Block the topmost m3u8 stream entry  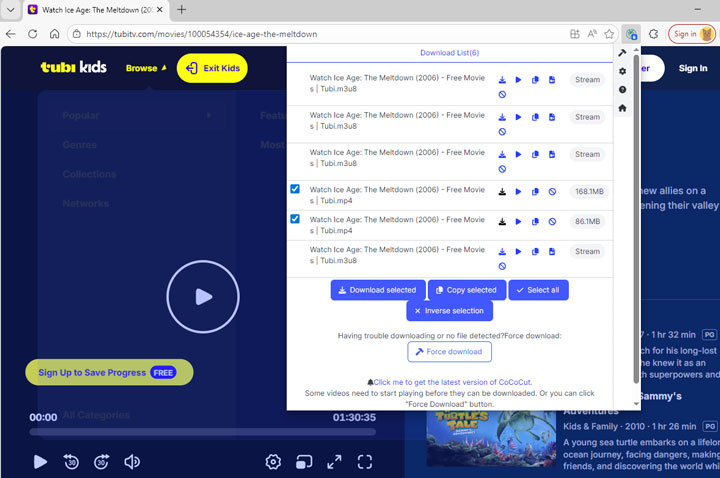(502, 95)
